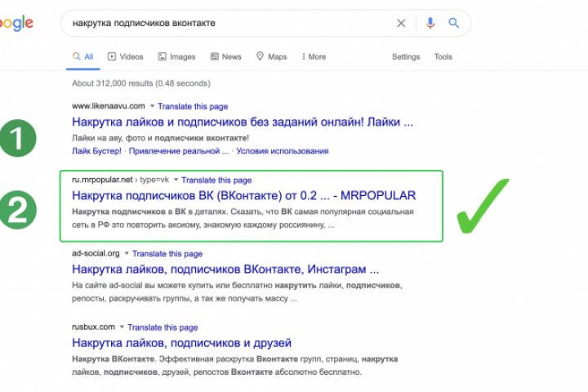Click the voice search microphone icon
588x392 pixels.
point(430,24)
